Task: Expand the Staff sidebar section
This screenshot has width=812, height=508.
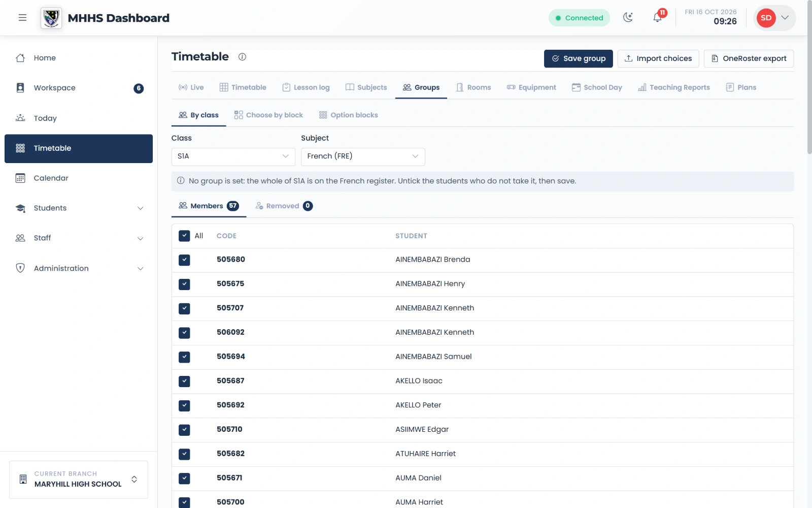Action: tap(79, 238)
